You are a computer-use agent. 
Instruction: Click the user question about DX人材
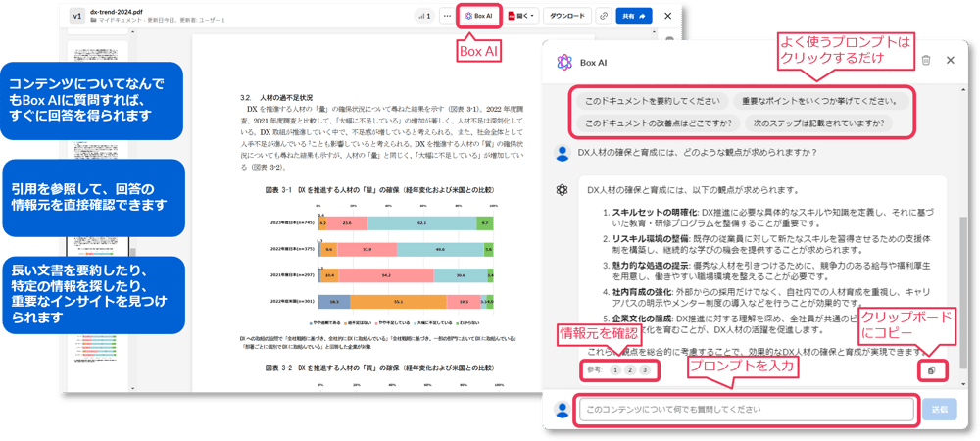(698, 152)
